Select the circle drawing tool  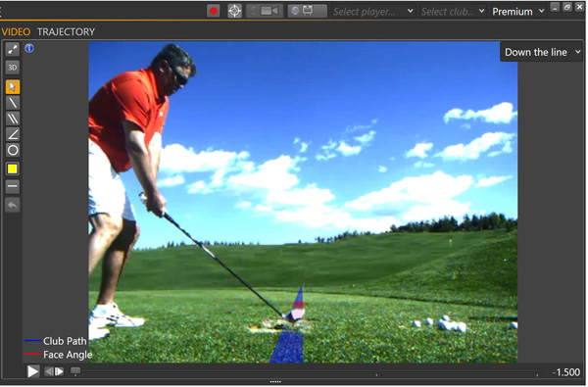pos(13,150)
